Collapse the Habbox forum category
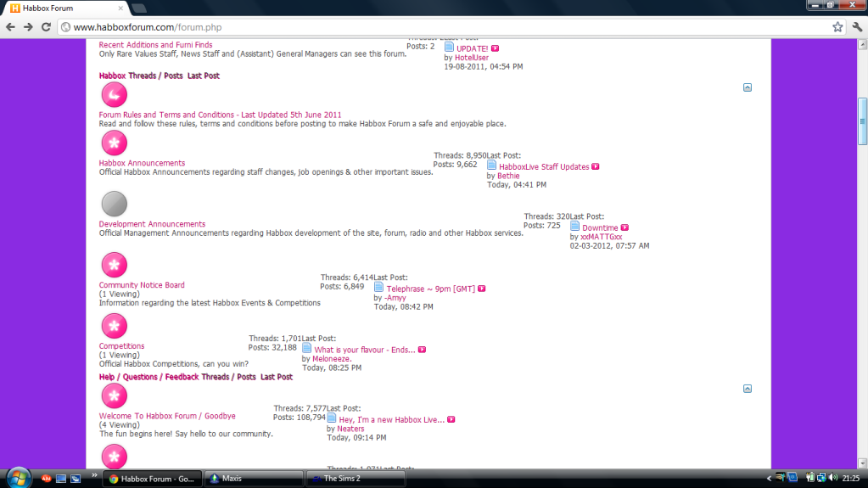This screenshot has height=488, width=868. 747,87
